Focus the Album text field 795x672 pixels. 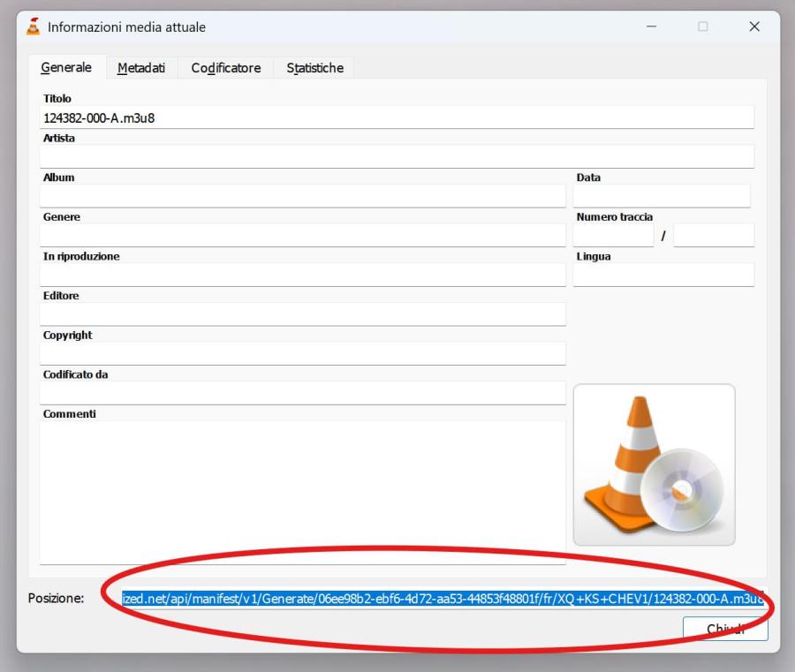pos(302,196)
